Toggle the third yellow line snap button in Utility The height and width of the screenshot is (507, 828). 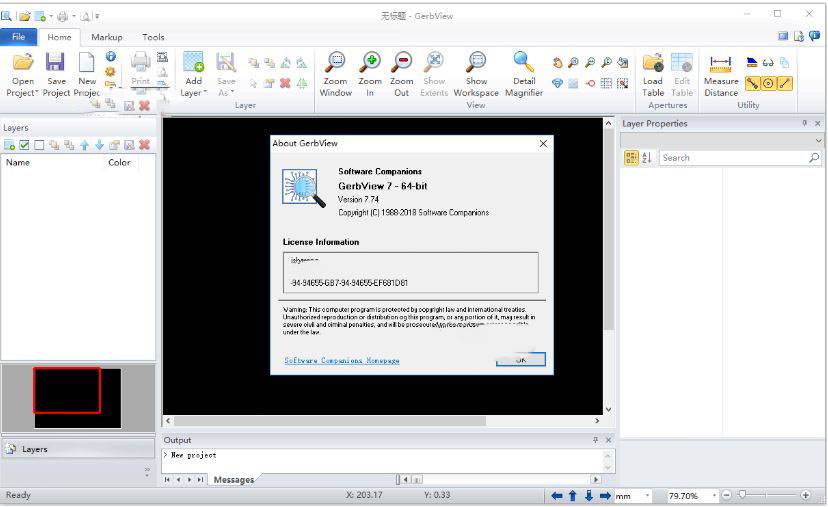tap(785, 83)
